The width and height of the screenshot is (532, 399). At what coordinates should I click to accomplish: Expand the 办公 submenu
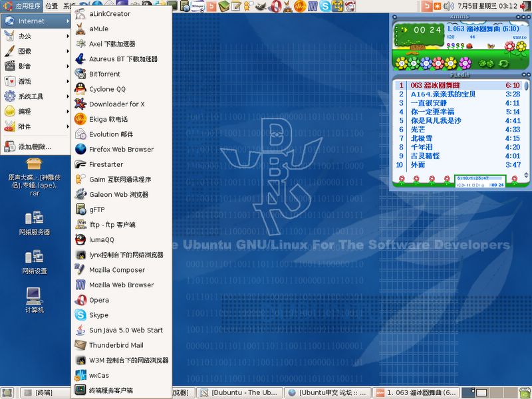click(36, 36)
